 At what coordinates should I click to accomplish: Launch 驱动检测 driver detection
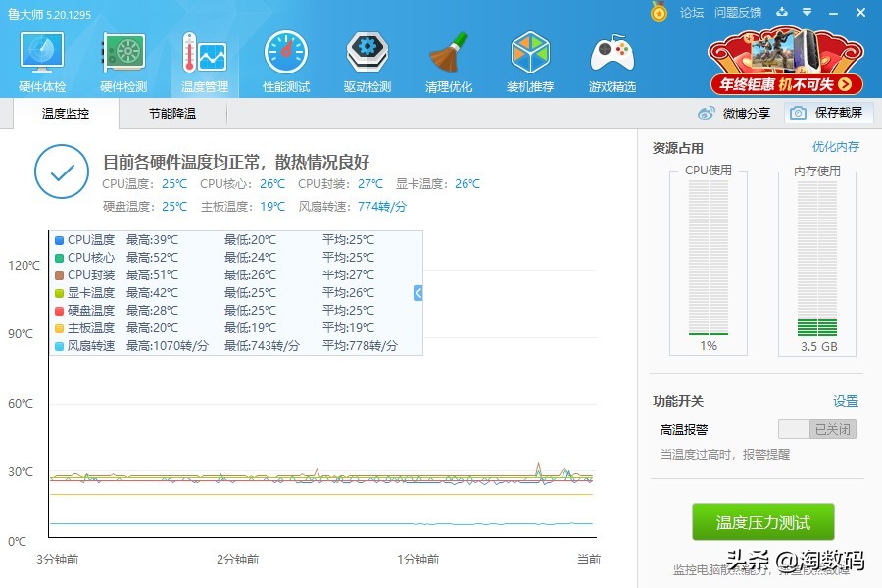[x=367, y=59]
